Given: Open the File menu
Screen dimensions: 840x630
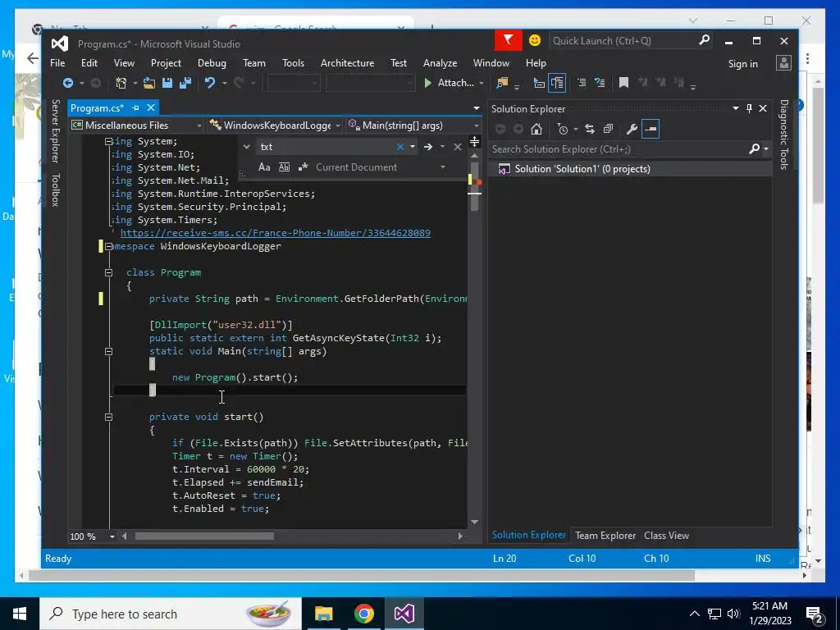Looking at the screenshot, I should (x=57, y=63).
